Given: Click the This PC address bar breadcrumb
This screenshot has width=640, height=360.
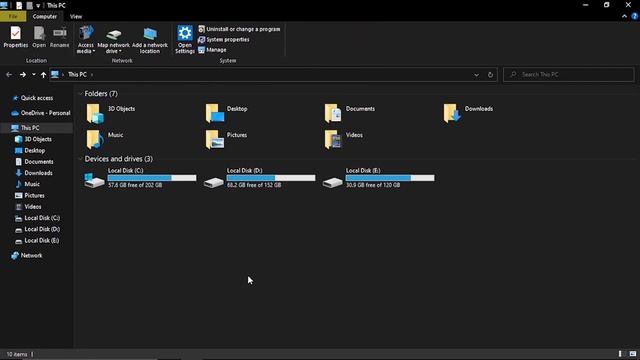Looking at the screenshot, I should 77,75.
